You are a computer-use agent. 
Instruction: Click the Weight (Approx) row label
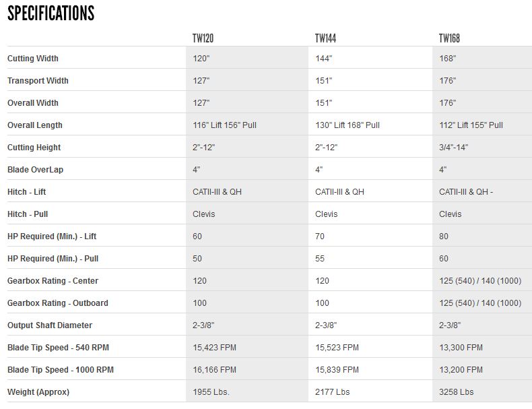(38, 392)
